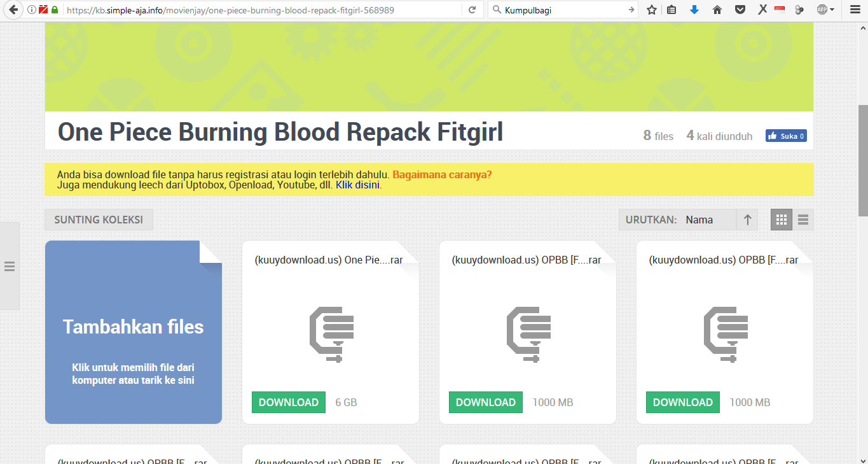Click the red-white flag extension icon
Screen dimensions: 868x464
(780, 10)
